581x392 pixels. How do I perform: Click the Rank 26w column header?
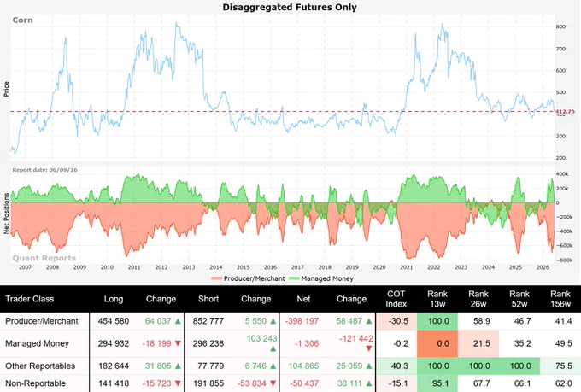coord(478,299)
